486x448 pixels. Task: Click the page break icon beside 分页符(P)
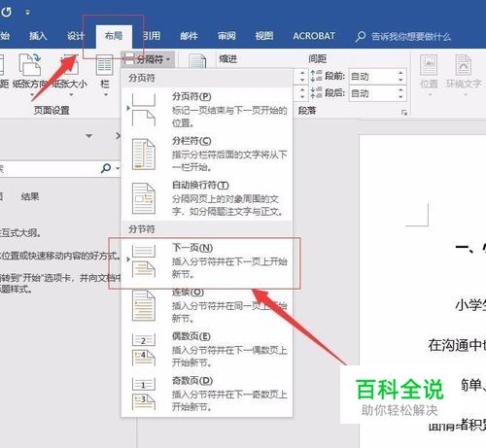[x=144, y=110]
